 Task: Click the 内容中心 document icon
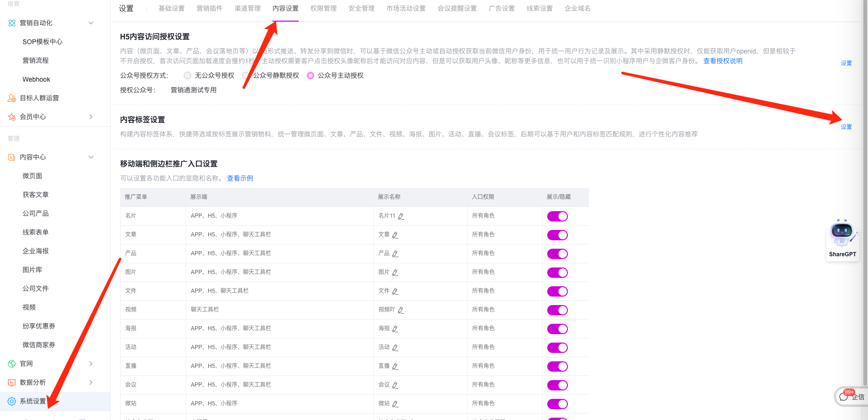(12, 157)
